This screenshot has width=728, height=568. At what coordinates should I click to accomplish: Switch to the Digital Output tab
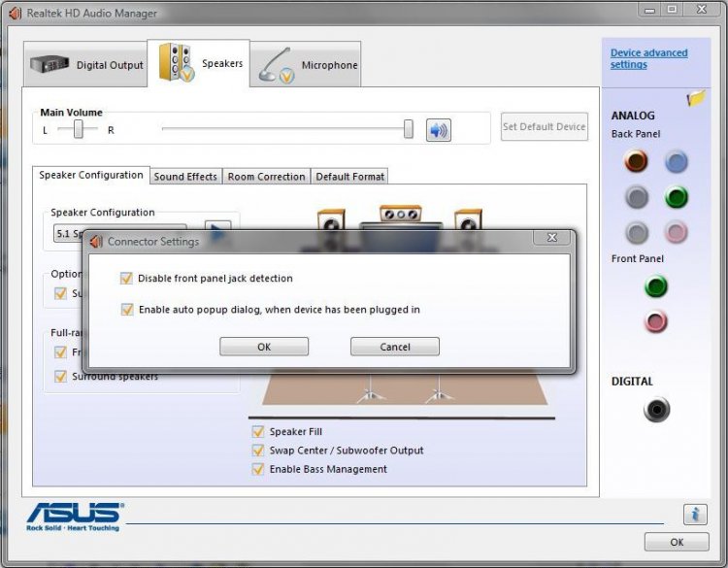(x=86, y=65)
